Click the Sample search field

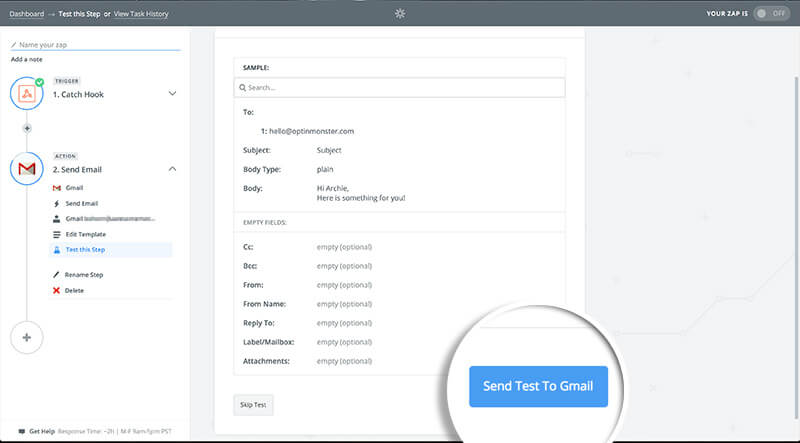point(399,88)
